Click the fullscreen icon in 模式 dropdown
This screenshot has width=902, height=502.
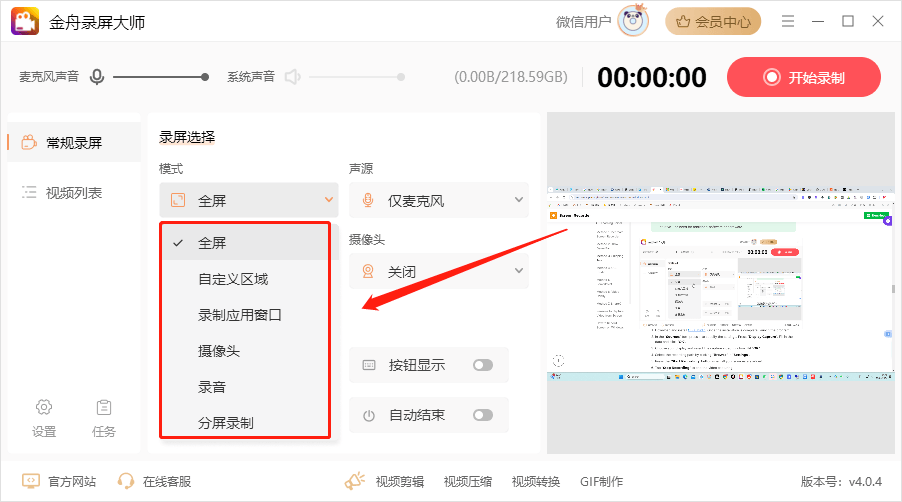click(x=178, y=200)
